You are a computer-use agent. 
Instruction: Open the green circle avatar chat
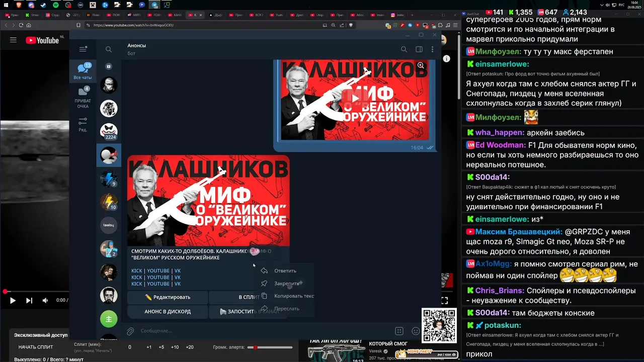click(x=109, y=319)
